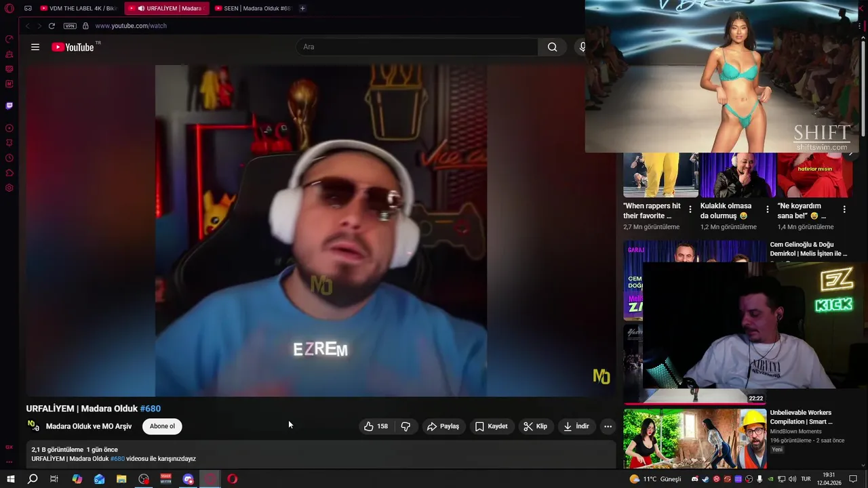Subscribe with Abone ol button
This screenshot has width=868, height=488.
click(x=162, y=426)
